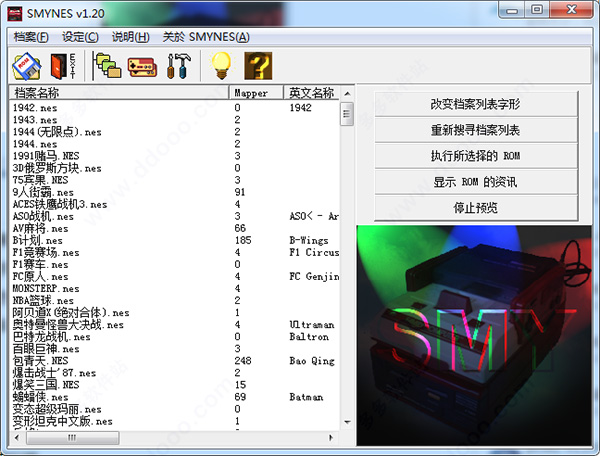Open the 档案(F) menu
This screenshot has height=456, width=600.
31,37
